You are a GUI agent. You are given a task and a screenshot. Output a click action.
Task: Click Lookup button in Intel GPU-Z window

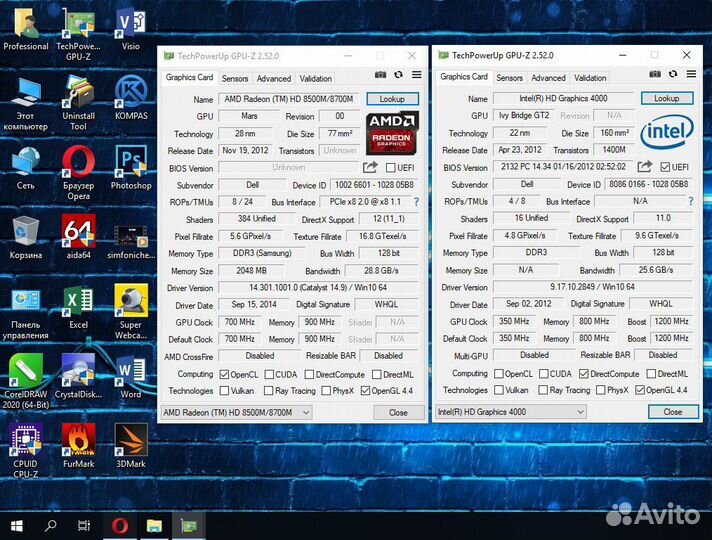[x=667, y=98]
